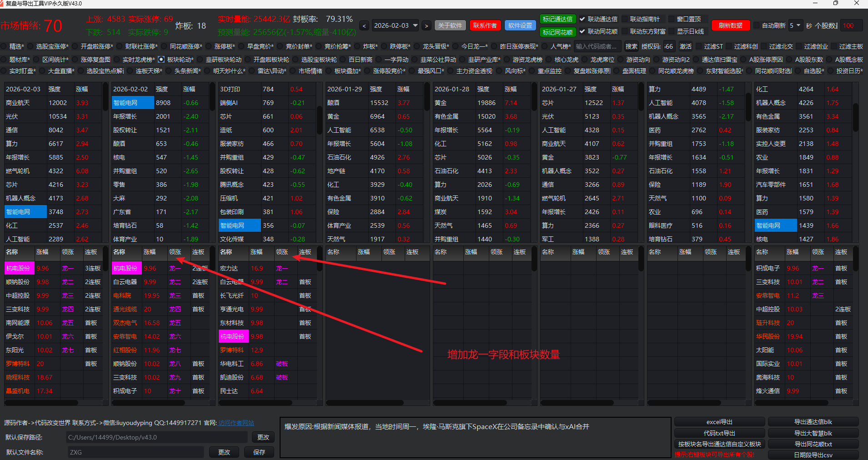Screen dimensions: 868x460
Task: Open the 访问作者网站 link
Action: pyautogui.click(x=236, y=423)
